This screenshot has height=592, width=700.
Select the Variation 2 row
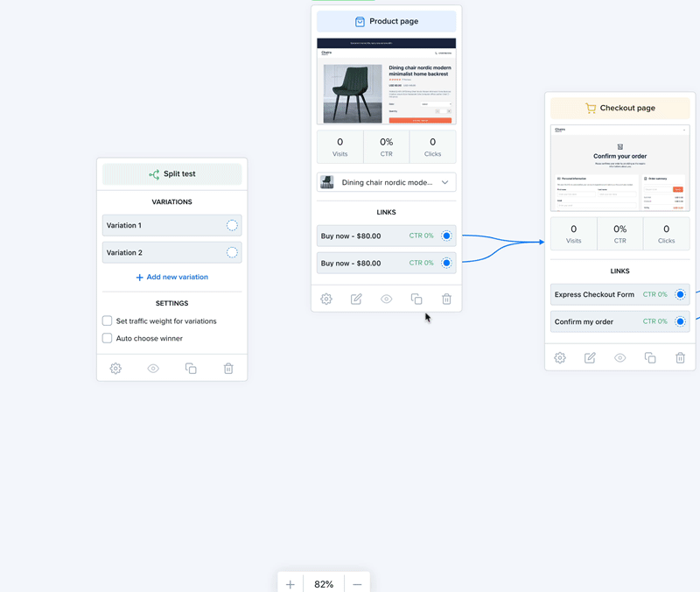tap(171, 252)
